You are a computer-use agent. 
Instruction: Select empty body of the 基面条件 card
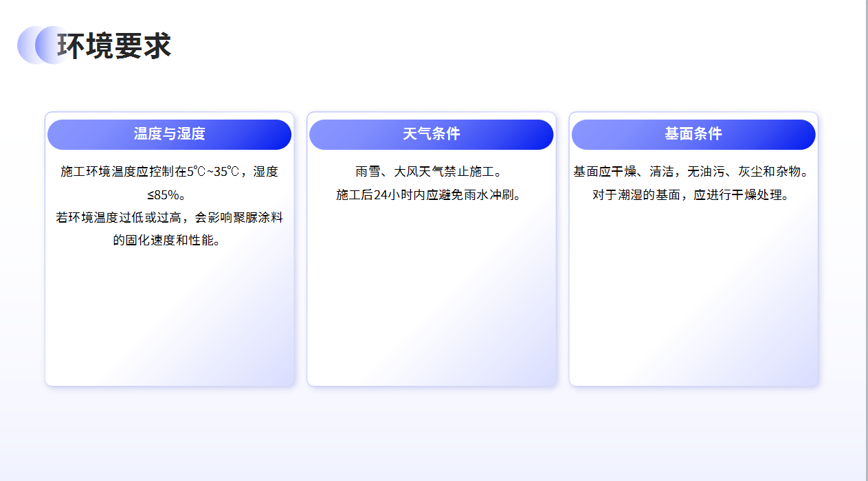(x=693, y=295)
